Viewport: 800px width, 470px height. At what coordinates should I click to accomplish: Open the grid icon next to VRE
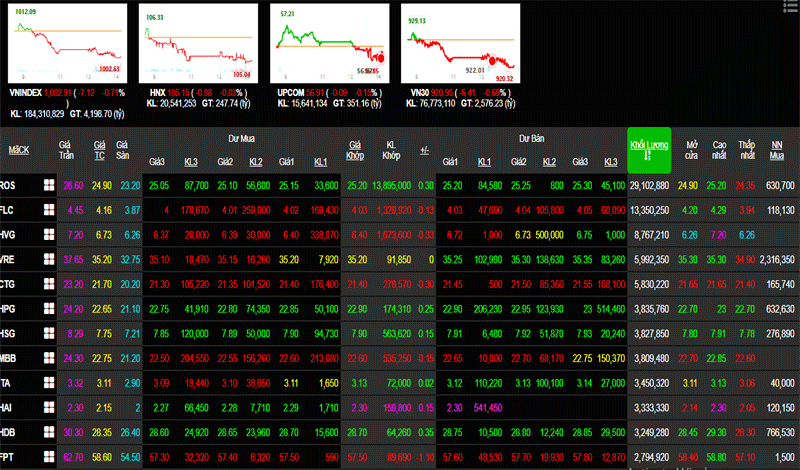[x=49, y=259]
